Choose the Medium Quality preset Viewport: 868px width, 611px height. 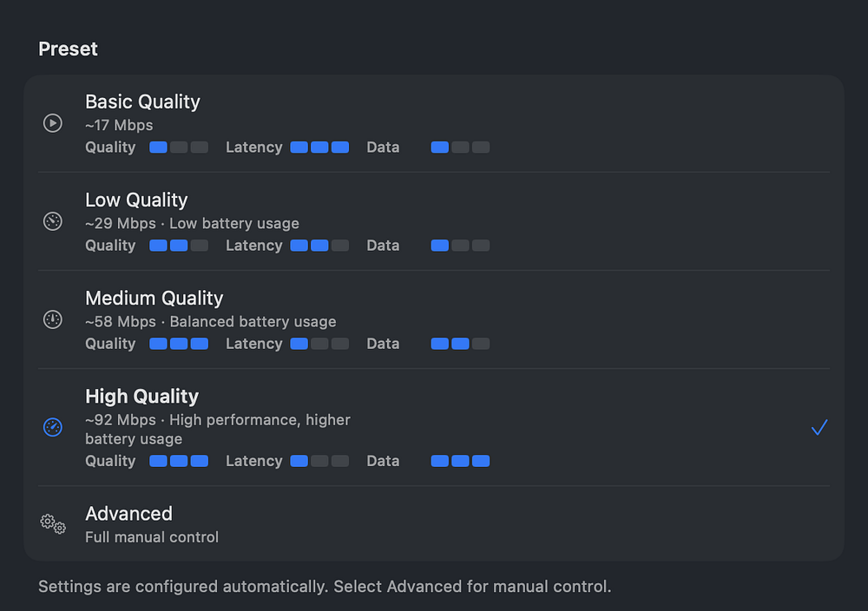click(x=154, y=299)
